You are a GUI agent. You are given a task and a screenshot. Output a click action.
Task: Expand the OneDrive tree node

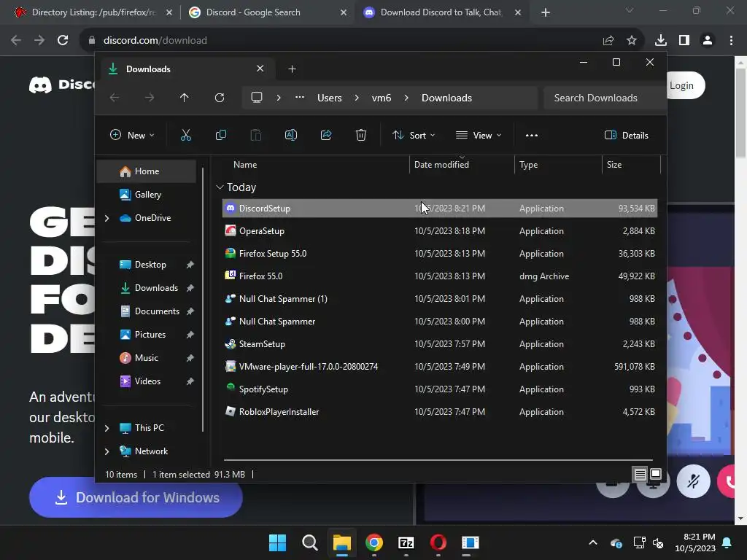(107, 218)
